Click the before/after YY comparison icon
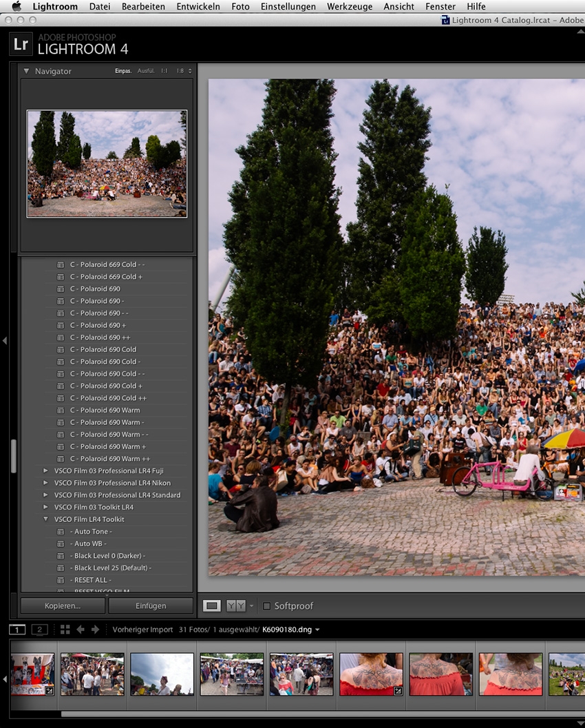This screenshot has width=585, height=728. click(x=235, y=606)
